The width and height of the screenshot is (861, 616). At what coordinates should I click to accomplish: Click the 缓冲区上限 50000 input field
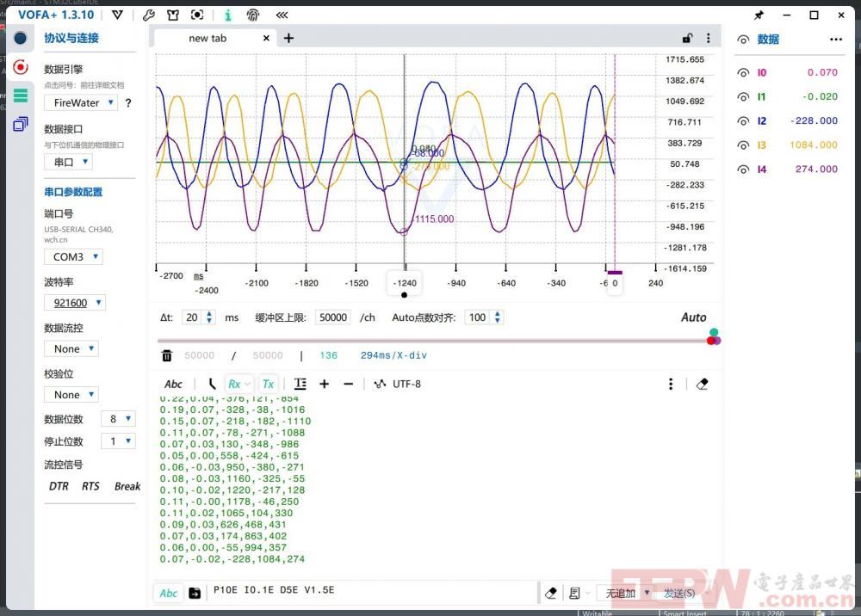(332, 317)
